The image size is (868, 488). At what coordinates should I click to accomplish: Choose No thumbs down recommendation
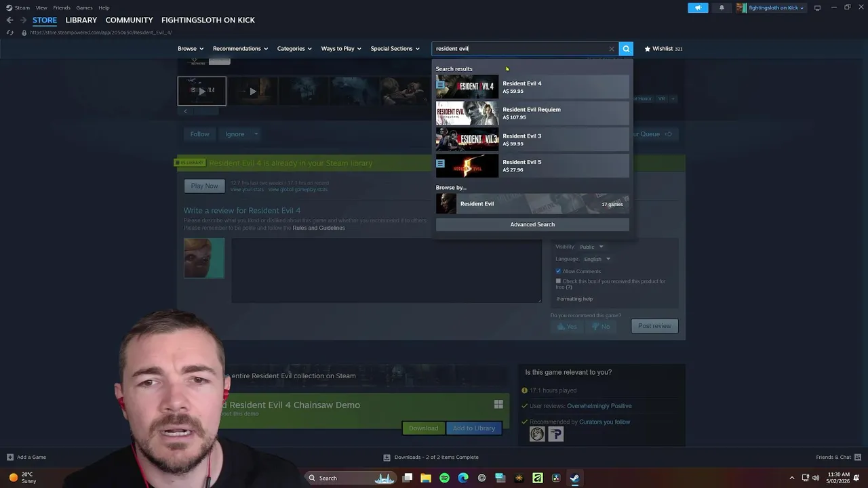(601, 326)
